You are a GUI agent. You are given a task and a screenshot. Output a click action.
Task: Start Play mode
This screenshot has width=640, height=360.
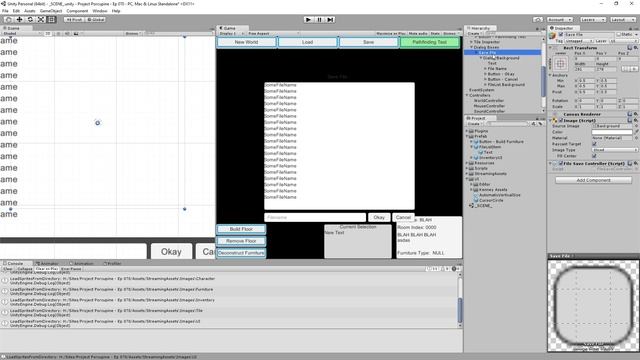pyautogui.click(x=309, y=20)
